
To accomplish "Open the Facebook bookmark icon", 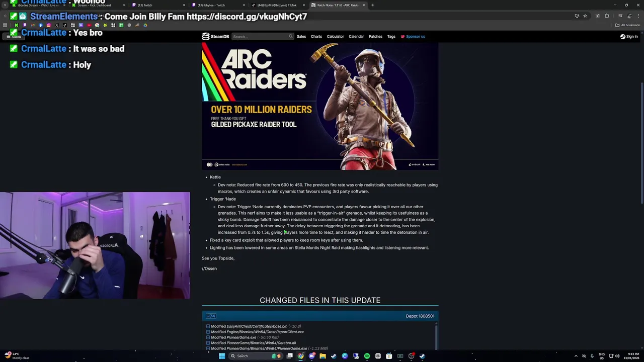I will point(41,25).
